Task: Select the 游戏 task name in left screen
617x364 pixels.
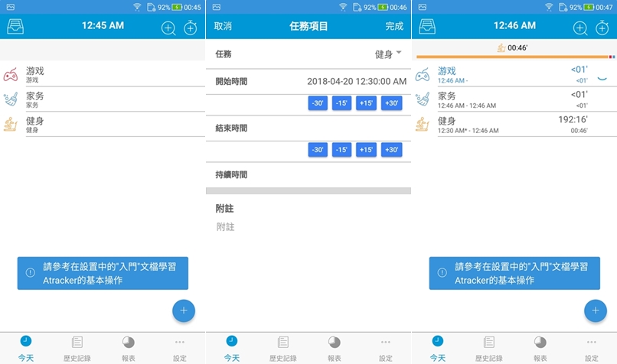Action: 35,71
